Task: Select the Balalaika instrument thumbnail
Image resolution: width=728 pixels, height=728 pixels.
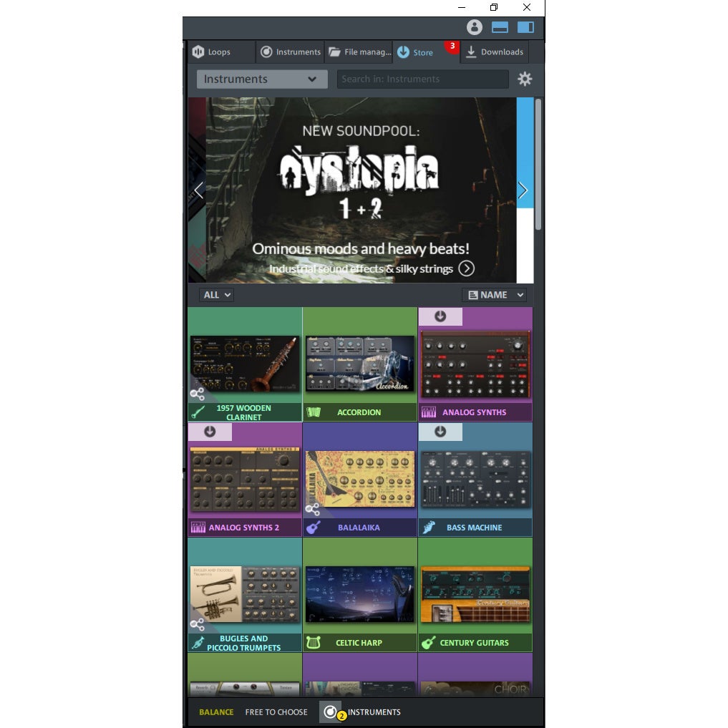Action: [x=360, y=479]
